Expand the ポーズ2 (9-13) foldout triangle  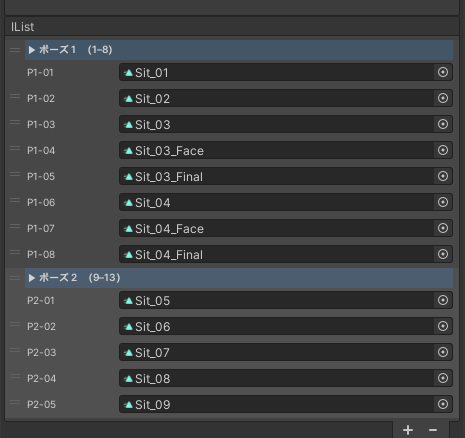tap(32, 278)
